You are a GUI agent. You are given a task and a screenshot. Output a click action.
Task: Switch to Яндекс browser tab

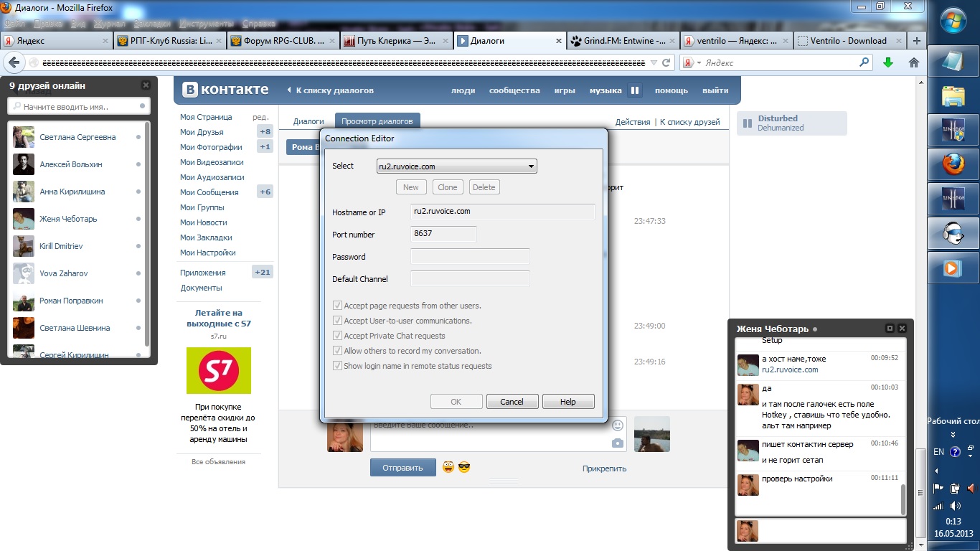(58, 41)
